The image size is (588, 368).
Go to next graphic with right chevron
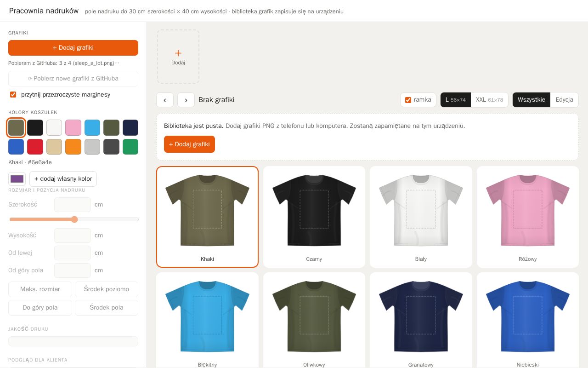tap(186, 100)
